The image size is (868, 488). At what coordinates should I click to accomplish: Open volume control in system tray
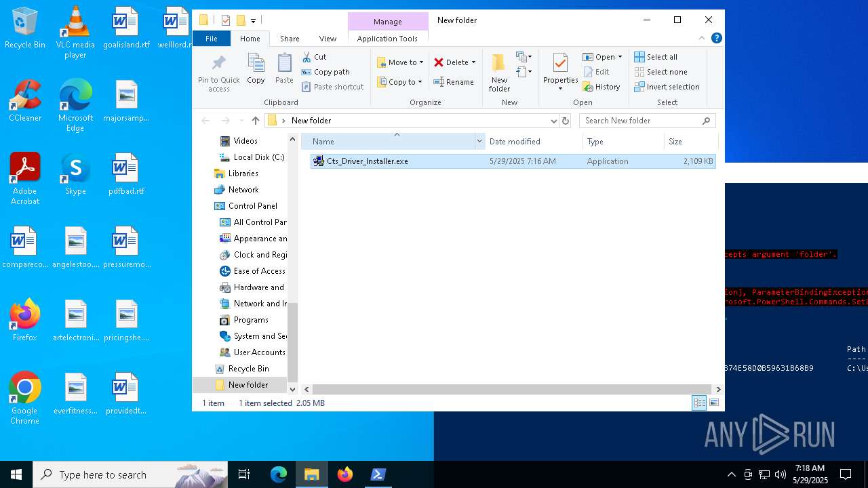(781, 474)
